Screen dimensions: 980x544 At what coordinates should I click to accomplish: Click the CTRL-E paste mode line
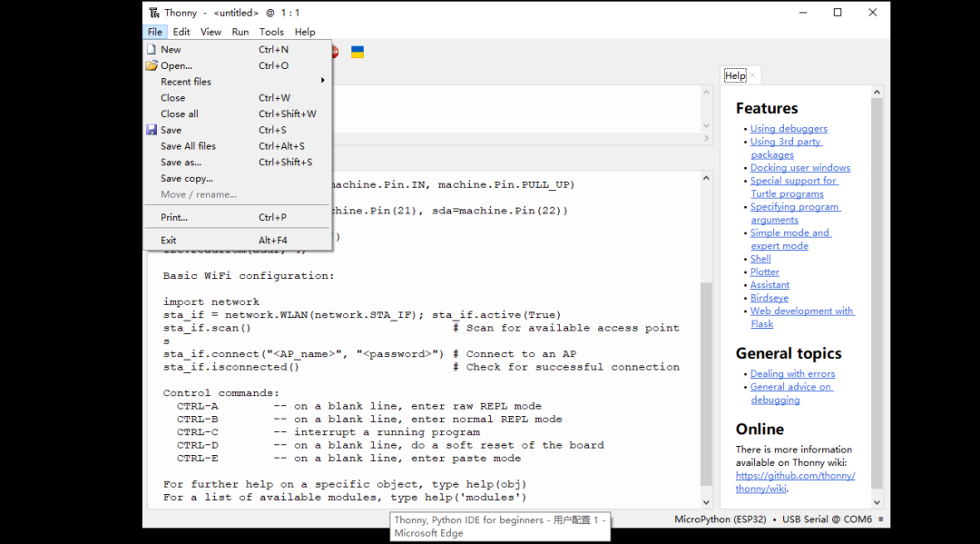pos(348,459)
